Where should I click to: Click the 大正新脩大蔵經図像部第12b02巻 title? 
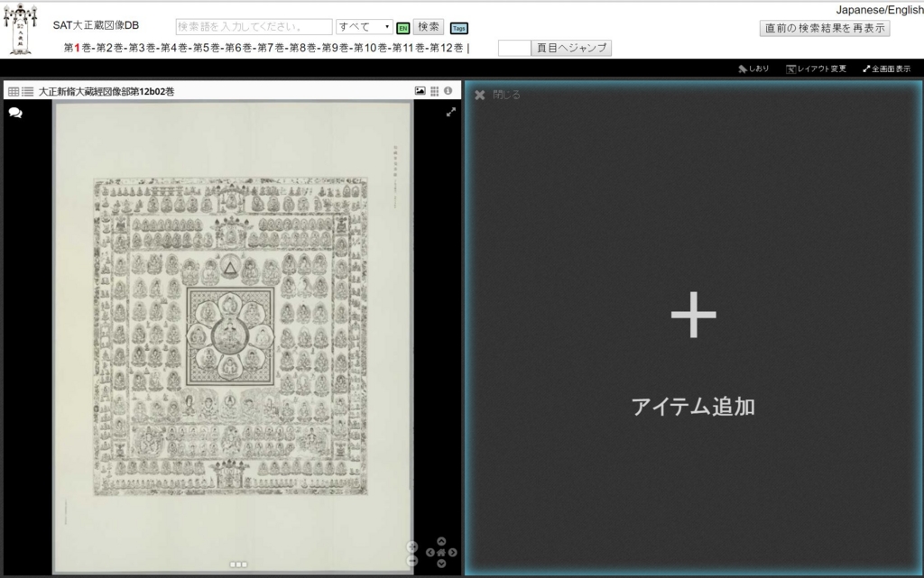pyautogui.click(x=106, y=91)
